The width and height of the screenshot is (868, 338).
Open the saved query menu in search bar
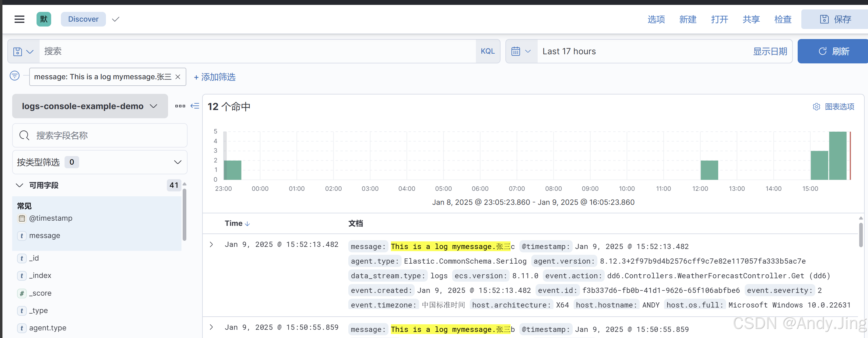coord(23,51)
